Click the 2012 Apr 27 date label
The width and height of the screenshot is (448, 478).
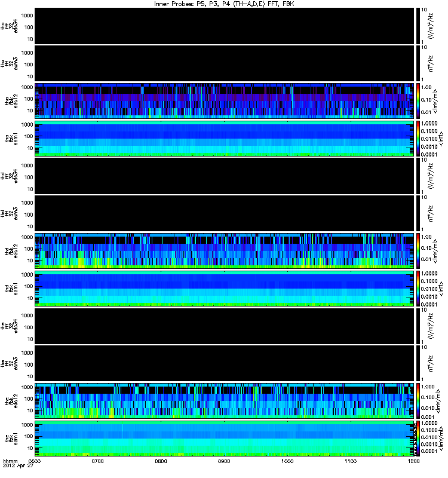tap(18, 466)
